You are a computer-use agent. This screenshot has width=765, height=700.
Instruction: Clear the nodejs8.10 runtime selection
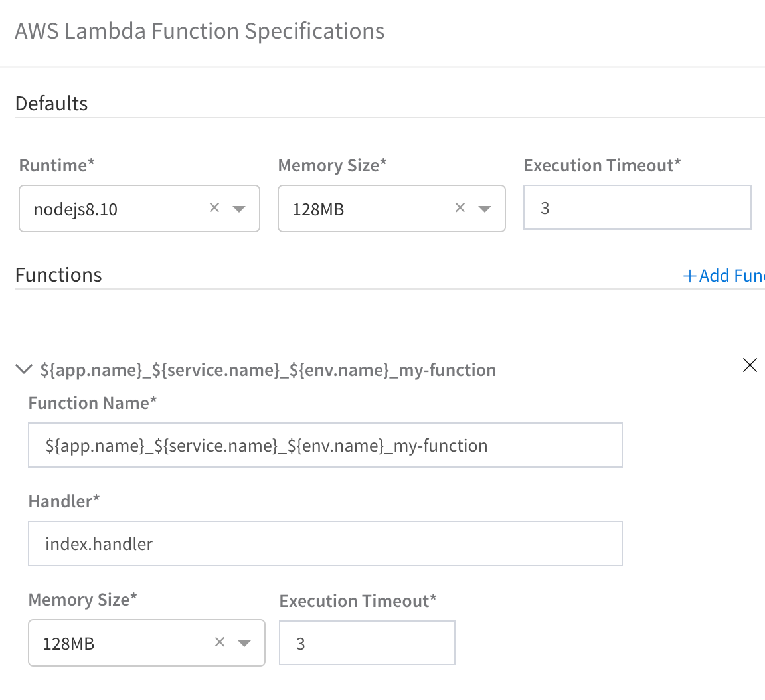(214, 208)
